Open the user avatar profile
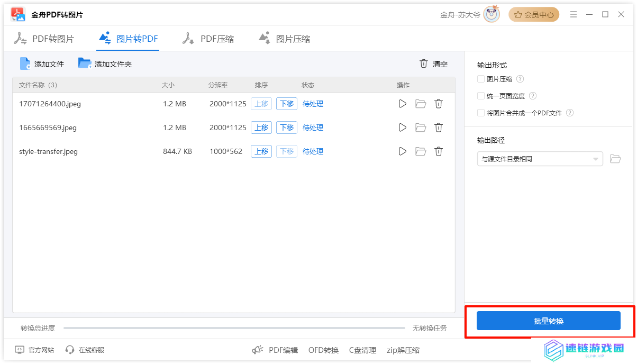Viewport: 637px width, 364px height. 492,15
